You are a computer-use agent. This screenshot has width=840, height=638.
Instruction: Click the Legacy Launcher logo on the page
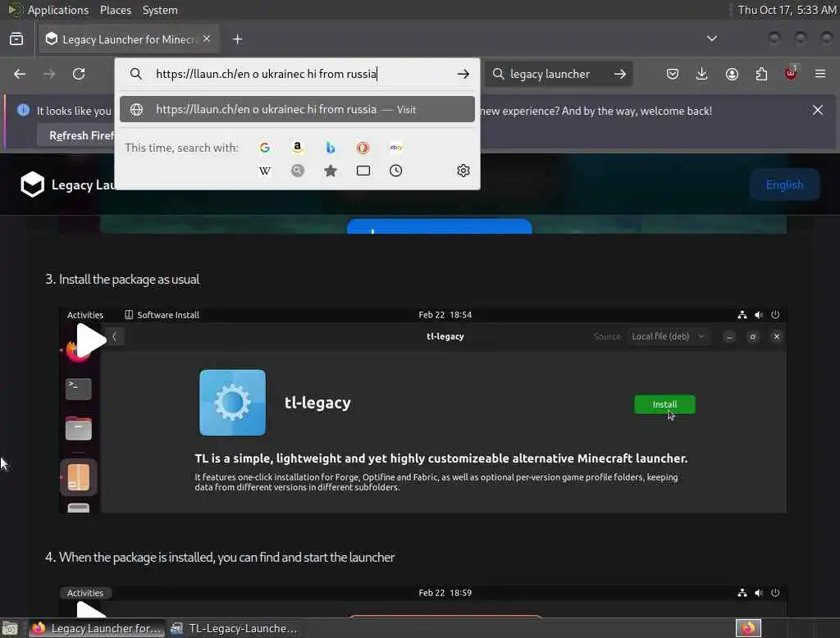click(32, 185)
